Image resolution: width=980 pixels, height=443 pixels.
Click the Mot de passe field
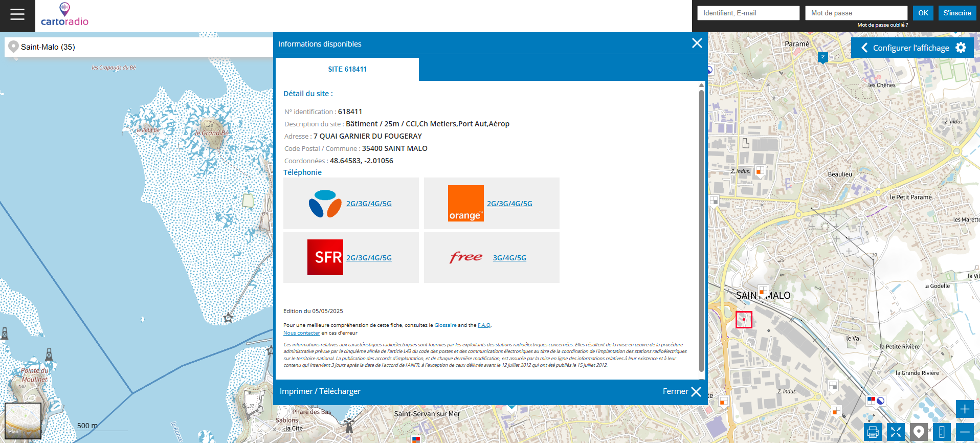tap(856, 13)
